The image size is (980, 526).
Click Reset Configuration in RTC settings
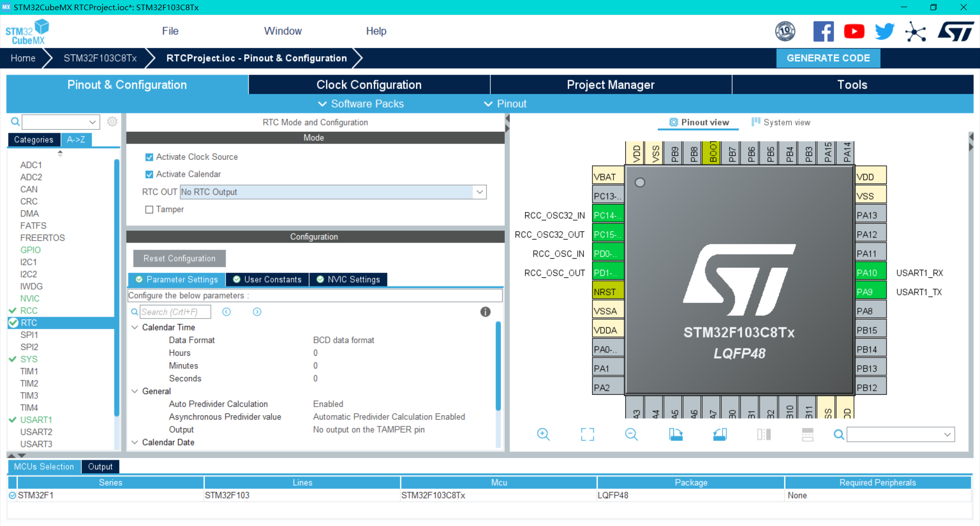[179, 258]
